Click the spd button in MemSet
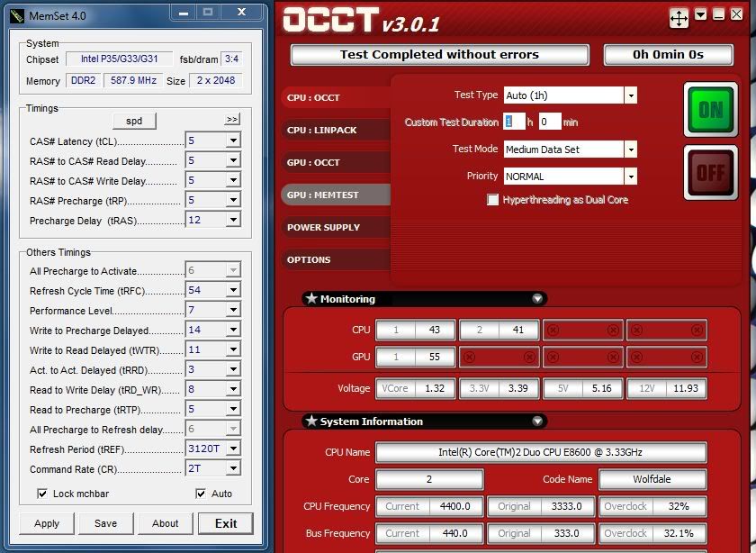756x553 pixels. pyautogui.click(x=134, y=121)
